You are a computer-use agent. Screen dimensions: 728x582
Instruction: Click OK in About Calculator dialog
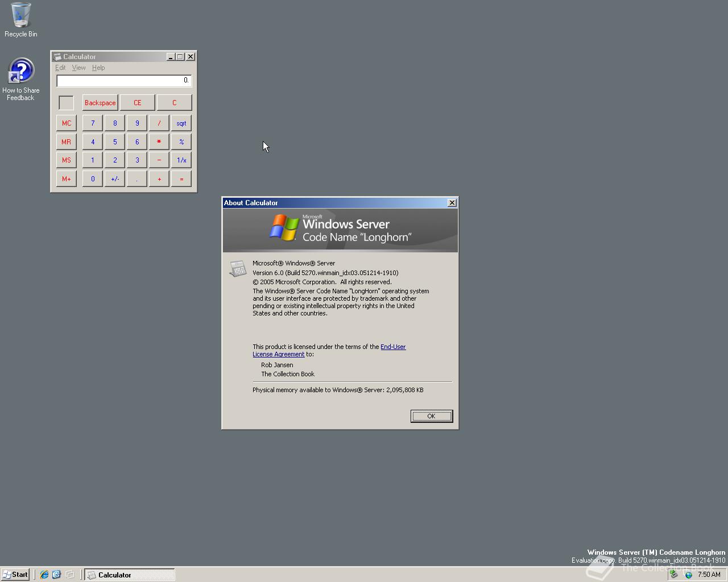click(432, 416)
